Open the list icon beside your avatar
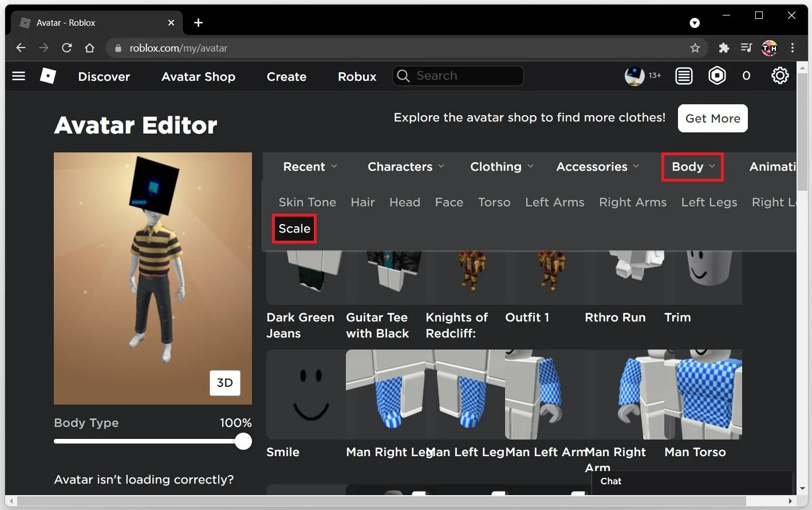Image resolution: width=812 pixels, height=510 pixels. pos(684,75)
